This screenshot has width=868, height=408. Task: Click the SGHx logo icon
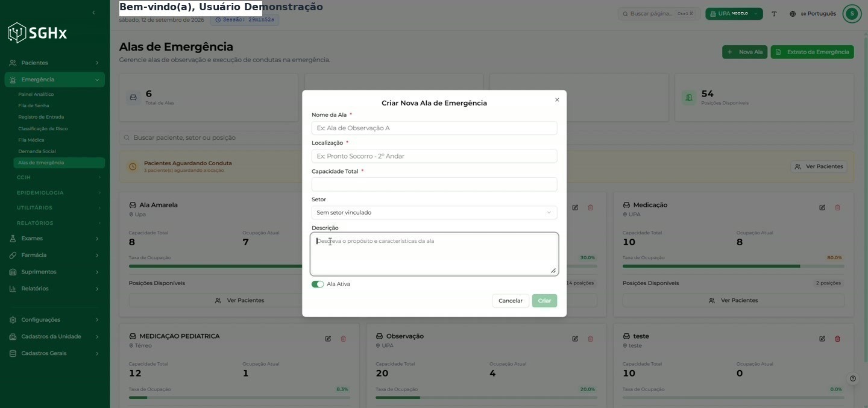(x=16, y=33)
